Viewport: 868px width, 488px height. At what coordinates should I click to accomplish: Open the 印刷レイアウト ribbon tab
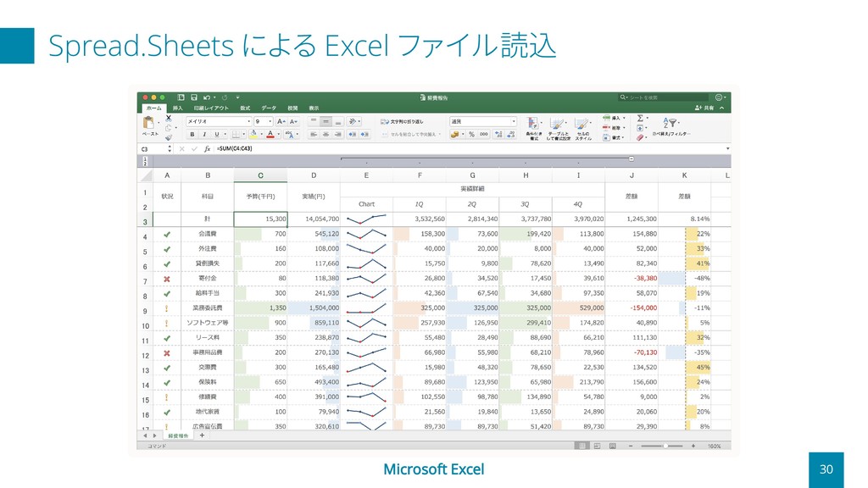[x=211, y=108]
